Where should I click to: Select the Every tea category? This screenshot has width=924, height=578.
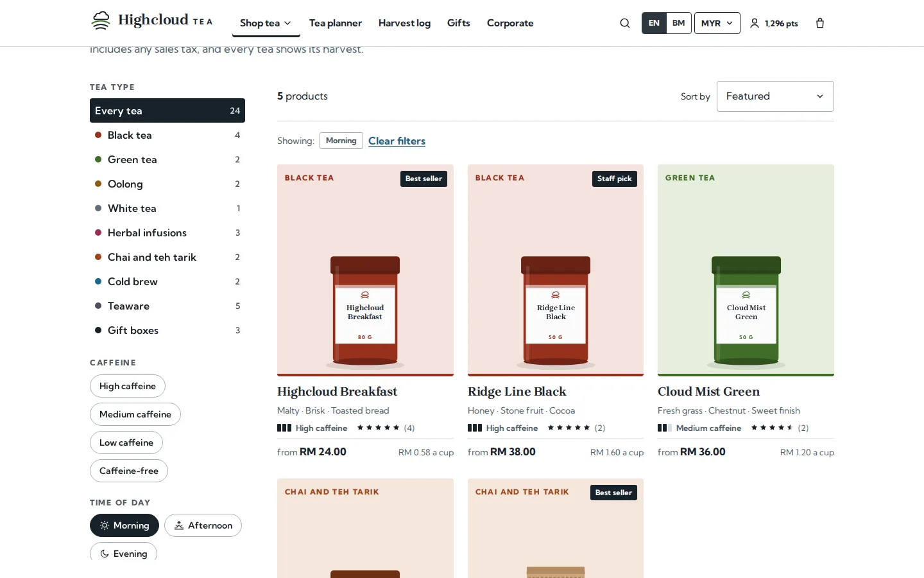click(167, 110)
